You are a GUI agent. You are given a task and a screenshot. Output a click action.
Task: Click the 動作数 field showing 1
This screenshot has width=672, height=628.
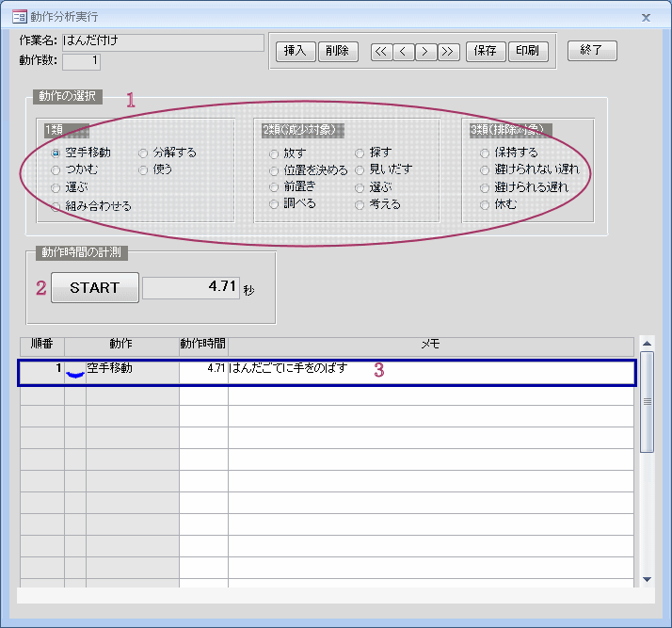pyautogui.click(x=82, y=62)
